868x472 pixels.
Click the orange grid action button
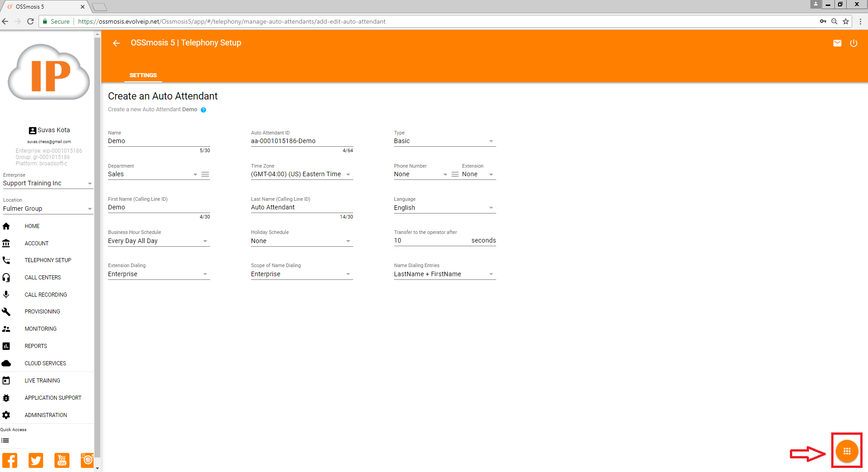(847, 451)
